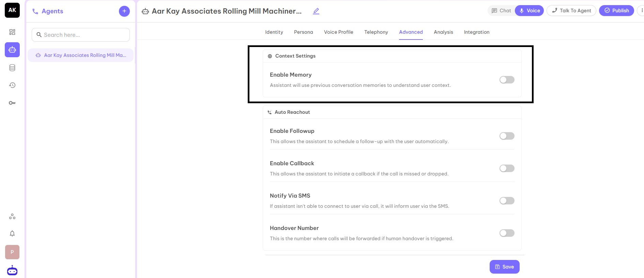The width and height of the screenshot is (644, 278).
Task: Switch to the Telephony tab
Action: [x=376, y=32]
